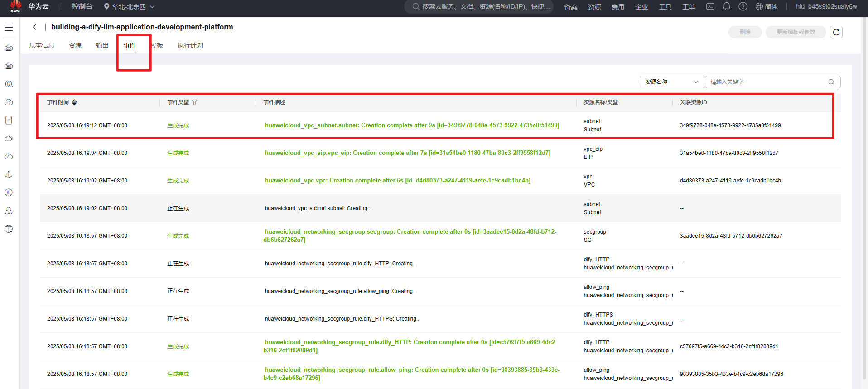This screenshot has height=389, width=868.
Task: Switch to the 模板 tab
Action: tap(157, 45)
